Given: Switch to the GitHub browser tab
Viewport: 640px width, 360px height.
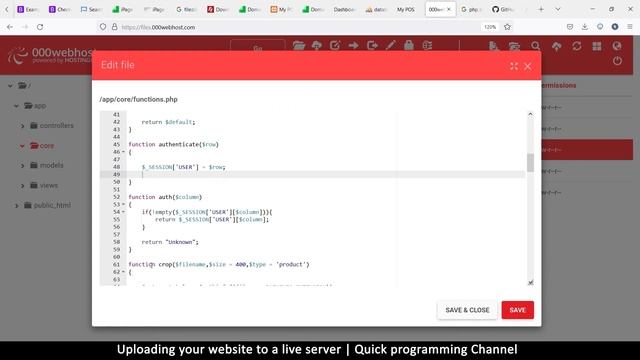Looking at the screenshot, I should point(502,9).
